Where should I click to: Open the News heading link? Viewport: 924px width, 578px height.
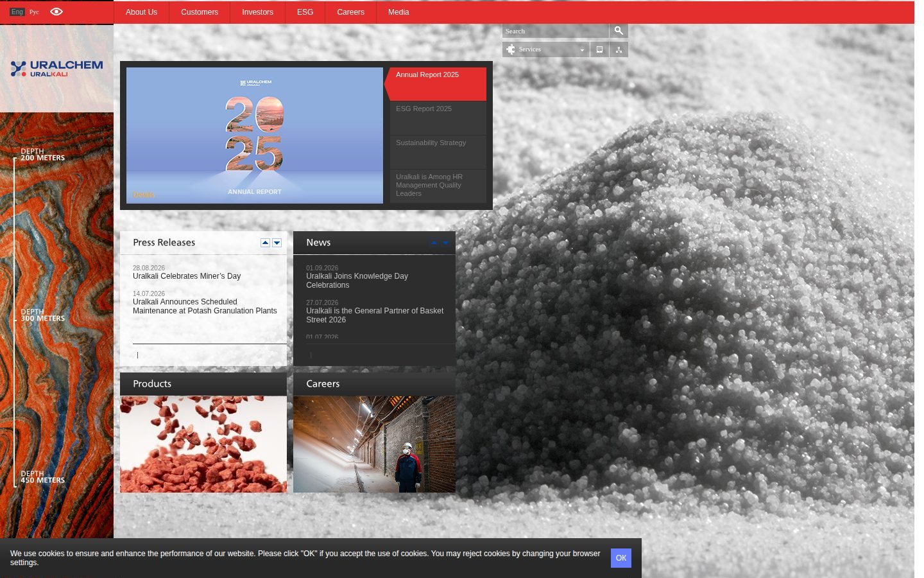pos(318,243)
